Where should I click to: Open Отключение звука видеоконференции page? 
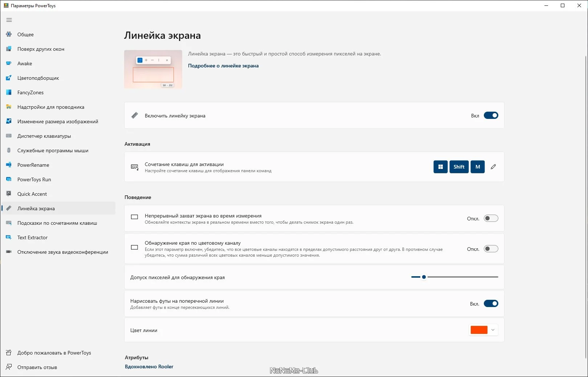(59, 252)
